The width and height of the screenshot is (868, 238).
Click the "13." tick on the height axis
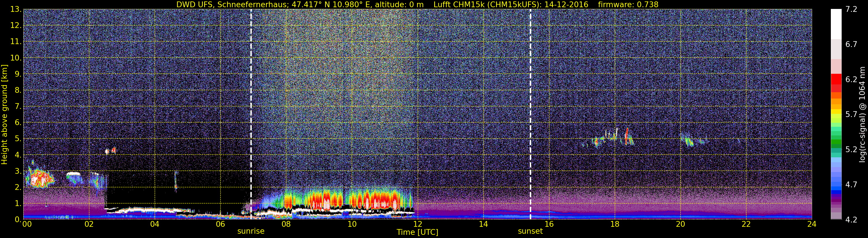[x=16, y=10]
